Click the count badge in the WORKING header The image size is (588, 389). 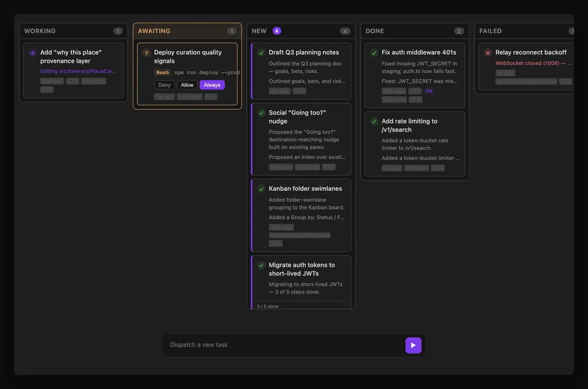(118, 31)
